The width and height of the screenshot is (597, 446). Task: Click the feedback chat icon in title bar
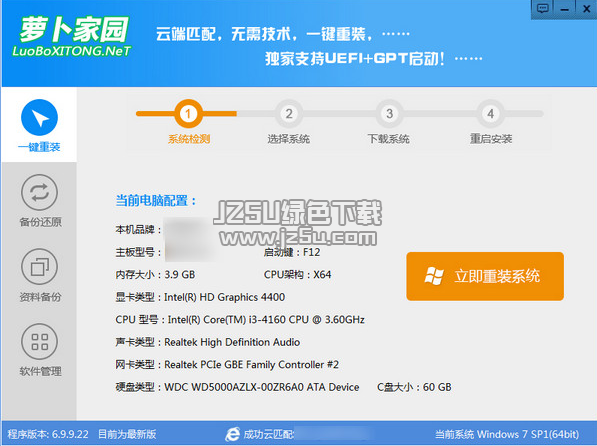543,9
